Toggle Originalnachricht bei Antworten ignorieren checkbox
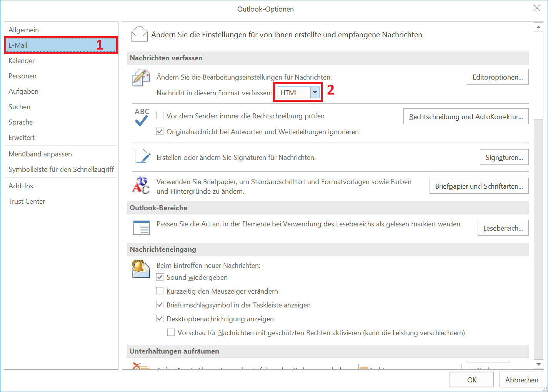 [x=160, y=131]
